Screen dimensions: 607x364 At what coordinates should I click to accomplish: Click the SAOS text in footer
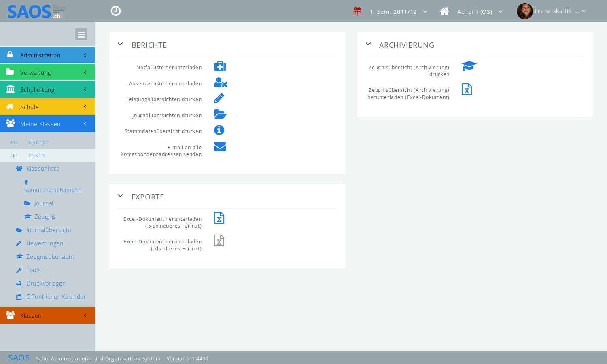point(19,358)
